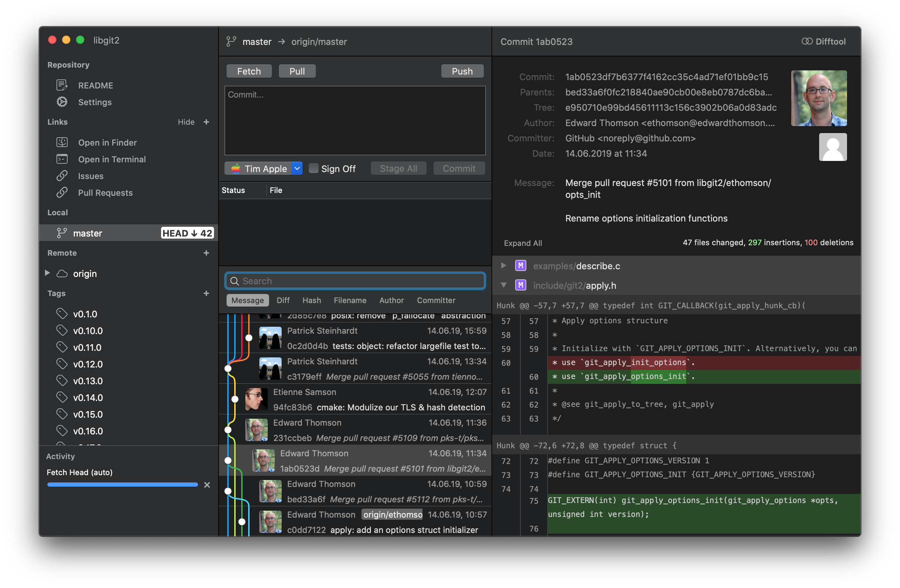Click the Pull Requests link icon

click(x=62, y=193)
